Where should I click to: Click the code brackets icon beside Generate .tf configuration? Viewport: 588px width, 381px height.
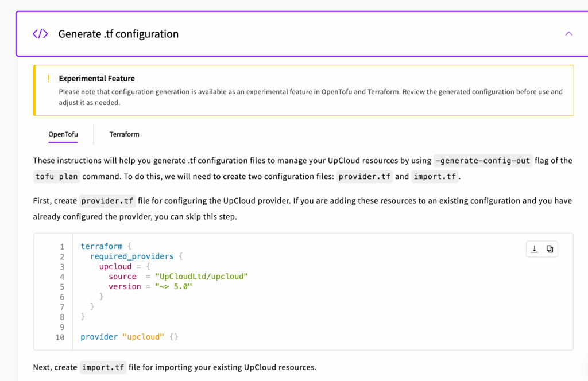(40, 34)
